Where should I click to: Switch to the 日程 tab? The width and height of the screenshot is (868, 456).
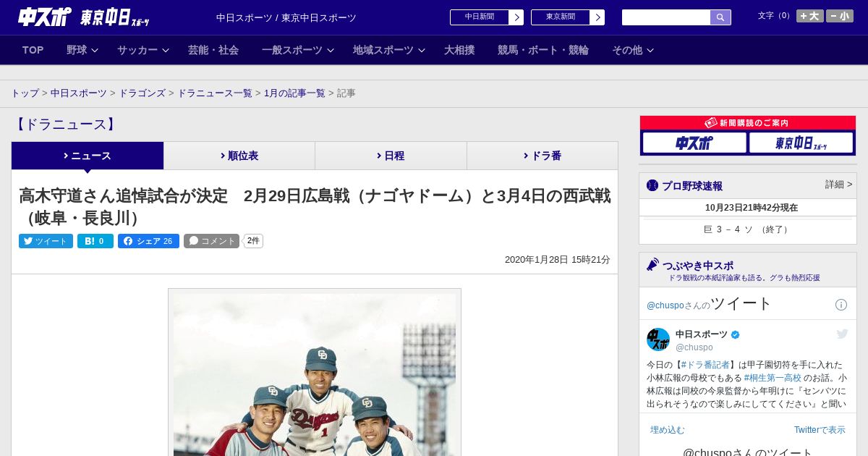coord(391,156)
